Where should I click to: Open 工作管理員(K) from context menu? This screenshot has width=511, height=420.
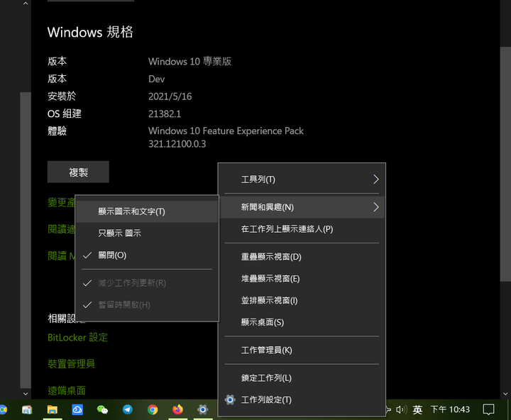[302, 350]
